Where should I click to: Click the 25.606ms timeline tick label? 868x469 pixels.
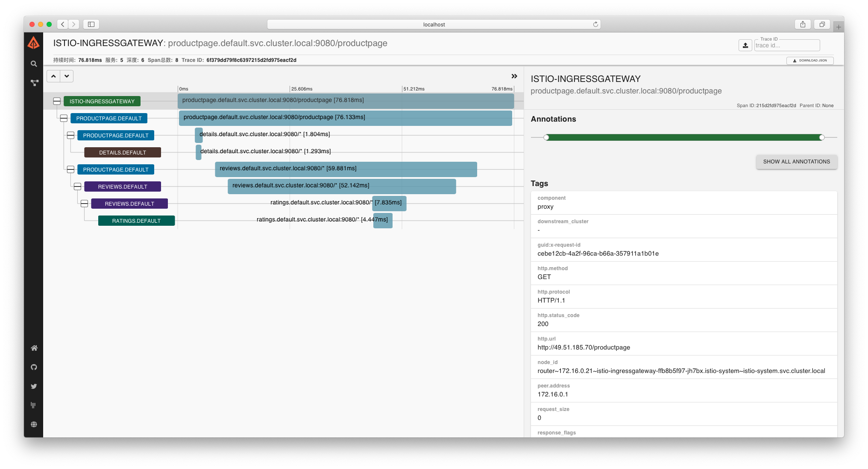302,89
